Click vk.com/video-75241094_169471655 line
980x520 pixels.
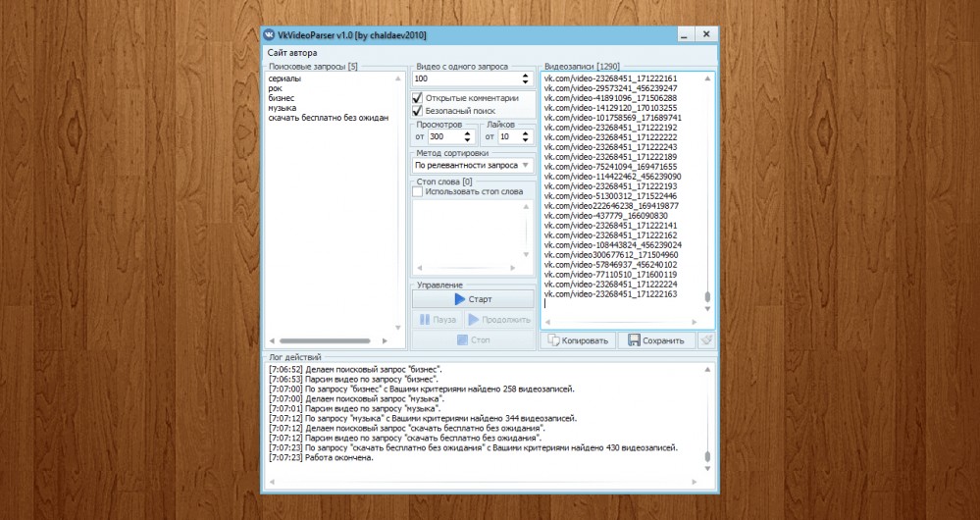[x=610, y=167]
